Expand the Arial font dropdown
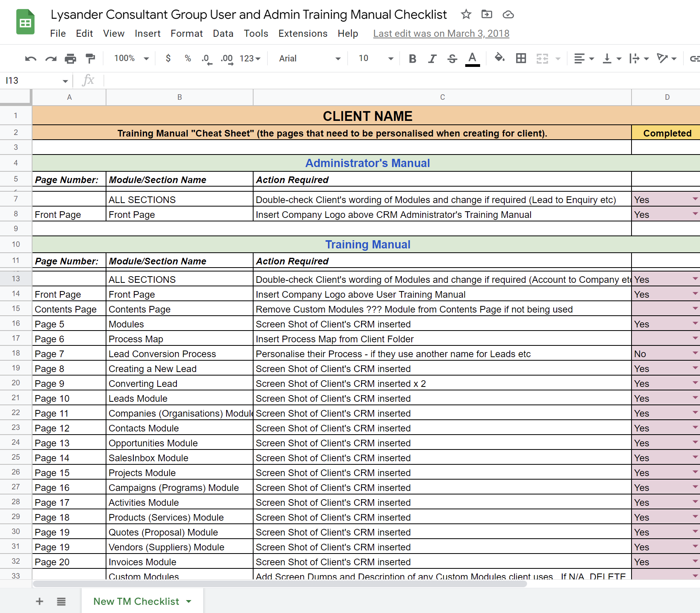Image resolution: width=700 pixels, height=613 pixels. (309, 59)
